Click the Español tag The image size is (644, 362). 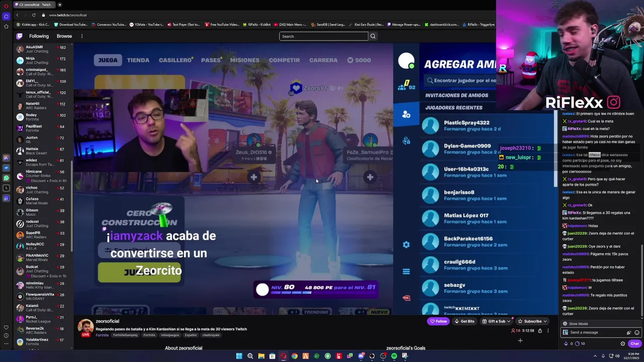(x=191, y=335)
